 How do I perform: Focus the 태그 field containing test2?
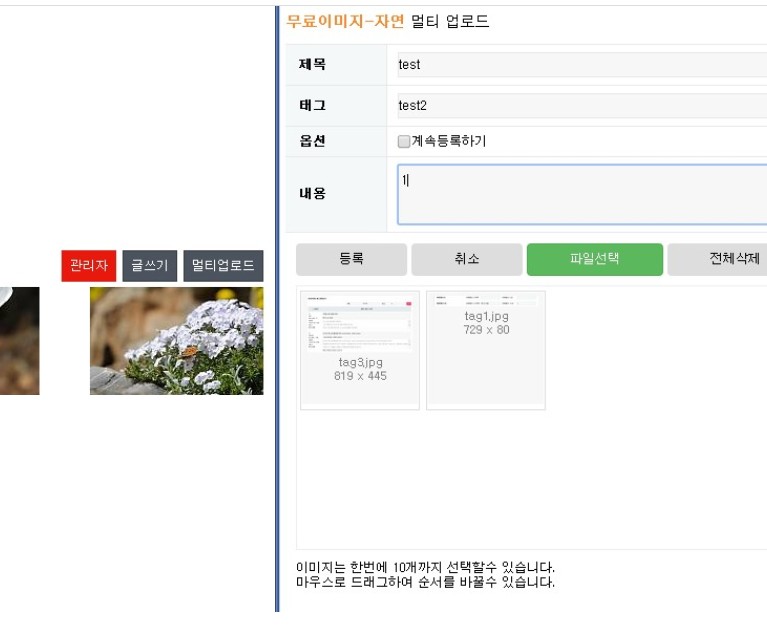[580, 105]
